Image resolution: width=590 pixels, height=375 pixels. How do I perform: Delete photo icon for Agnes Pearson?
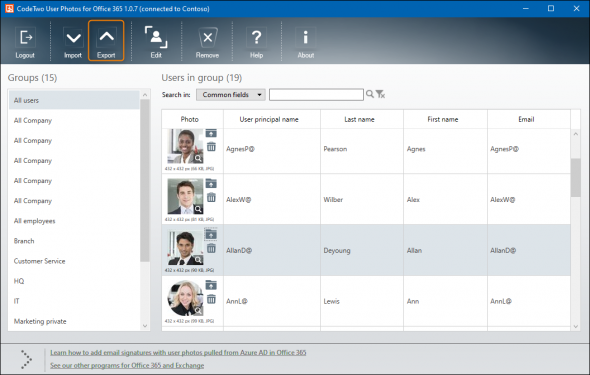[x=211, y=147]
